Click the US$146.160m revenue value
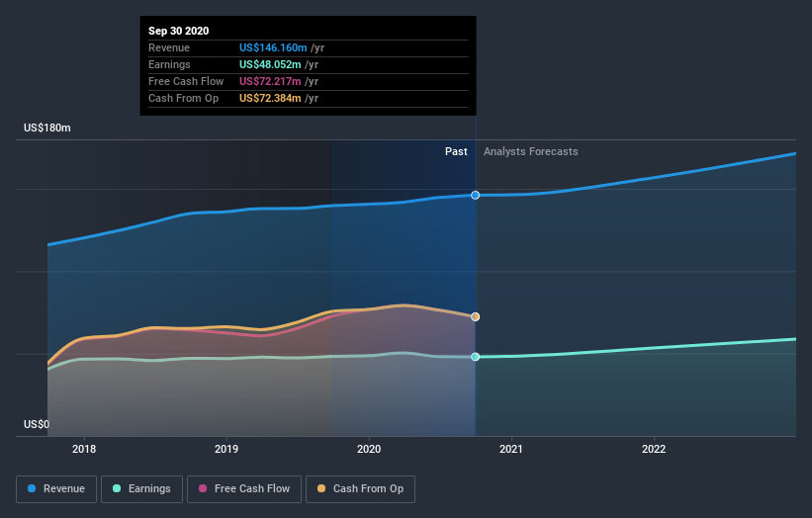Screen dimensions: 812x518 pos(273,47)
